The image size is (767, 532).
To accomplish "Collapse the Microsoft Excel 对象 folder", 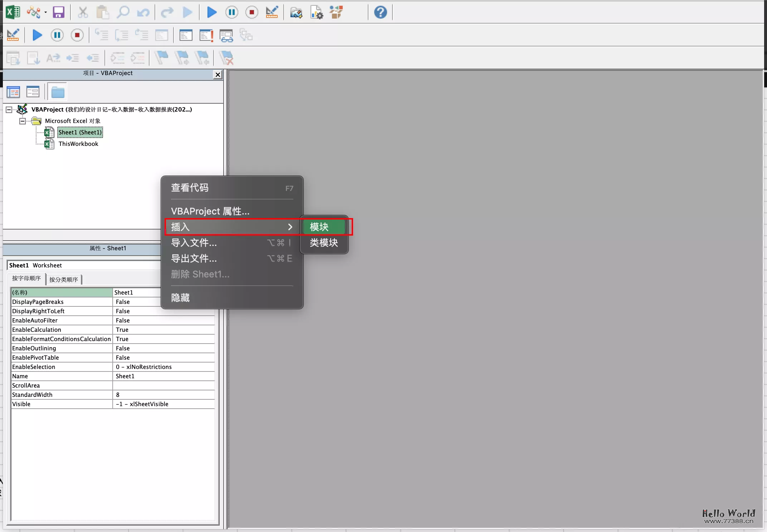I will (22, 121).
